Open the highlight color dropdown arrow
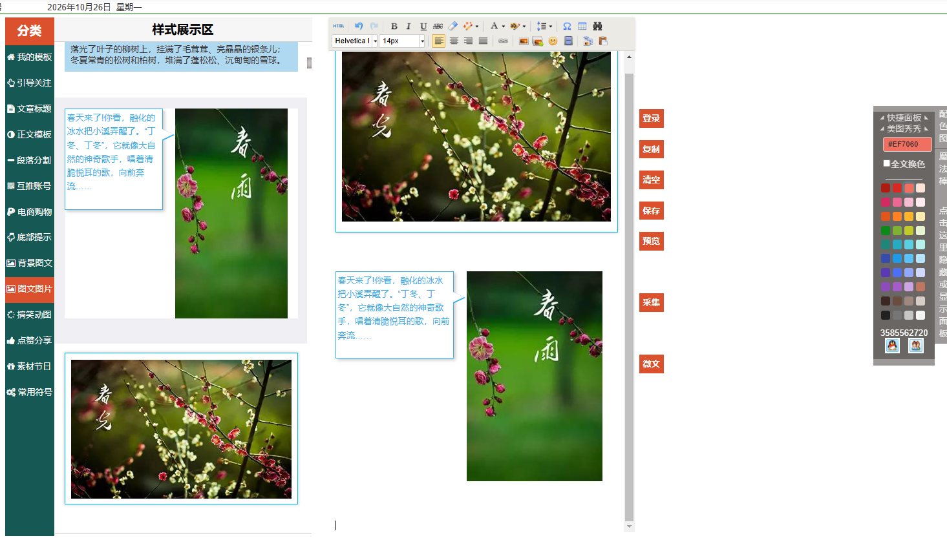This screenshot has height=560, width=947. pyautogui.click(x=524, y=26)
